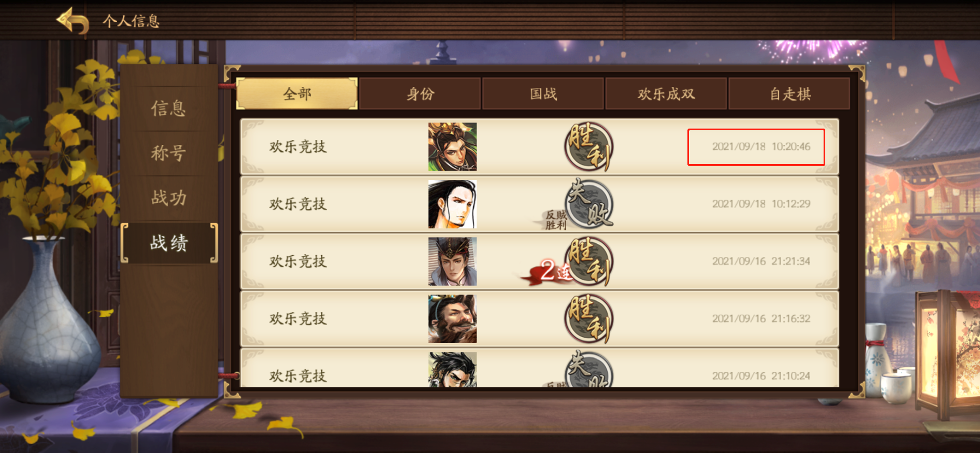Switch to the 身份 tab
The image size is (980, 453).
click(x=420, y=94)
